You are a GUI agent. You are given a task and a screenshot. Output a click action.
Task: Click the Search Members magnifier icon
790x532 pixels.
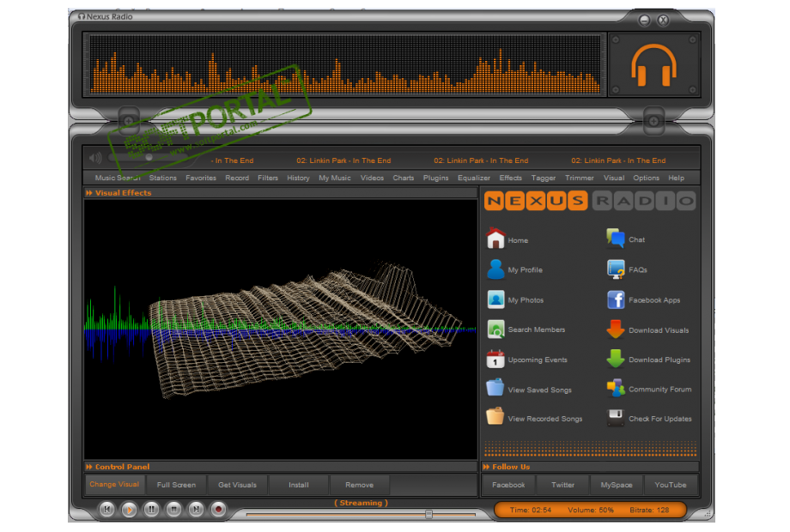(x=495, y=329)
